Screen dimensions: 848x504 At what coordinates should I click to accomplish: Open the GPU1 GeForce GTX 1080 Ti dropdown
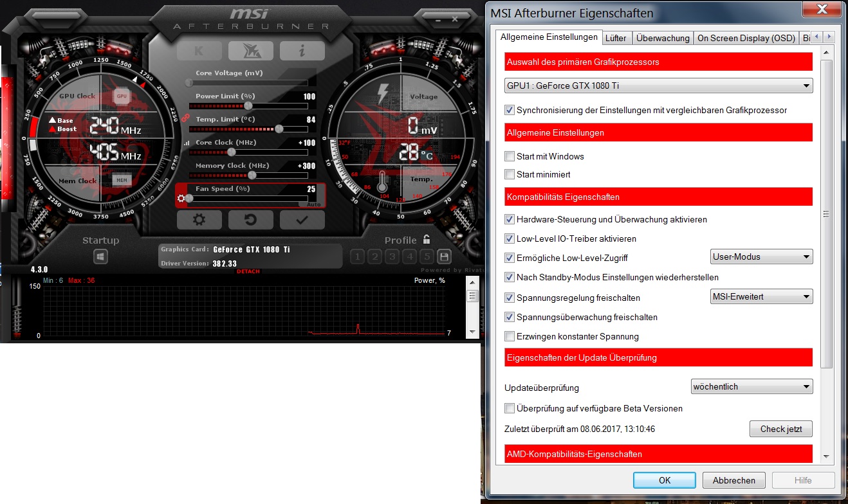point(659,85)
